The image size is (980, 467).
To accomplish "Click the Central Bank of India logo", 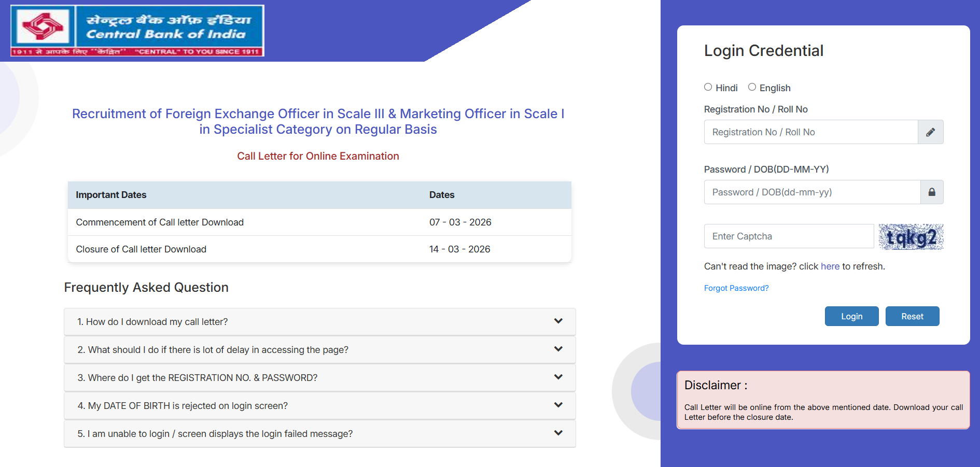I will point(136,30).
